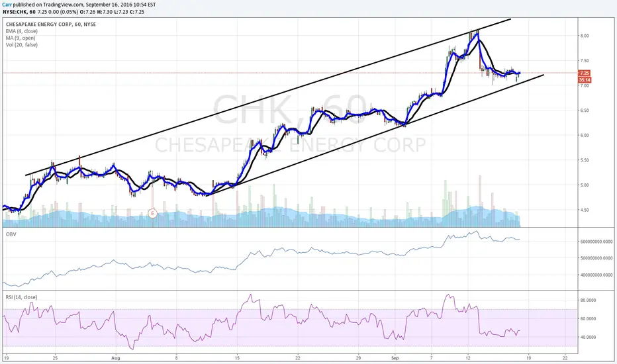Click the 6.50 price axis label

585,111
